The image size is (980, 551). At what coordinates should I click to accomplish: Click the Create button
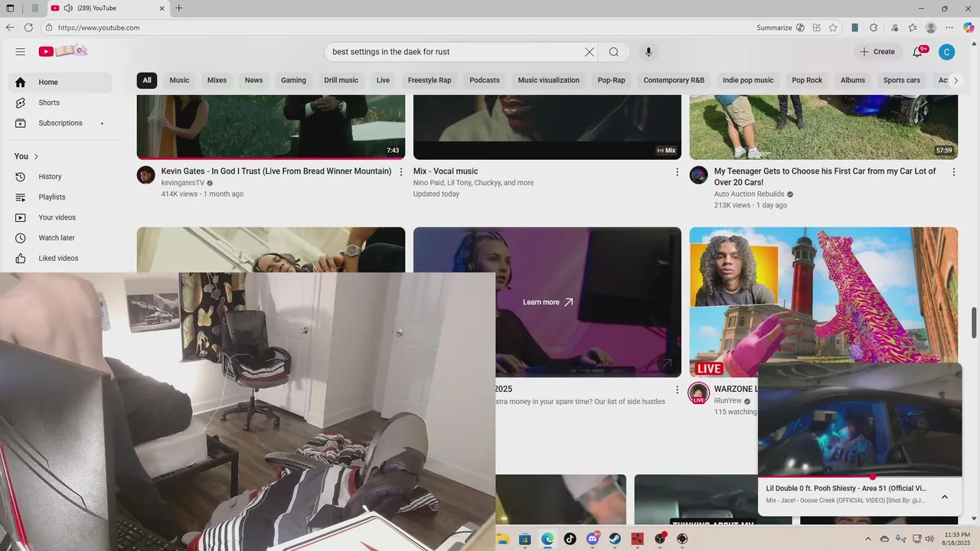click(x=877, y=52)
